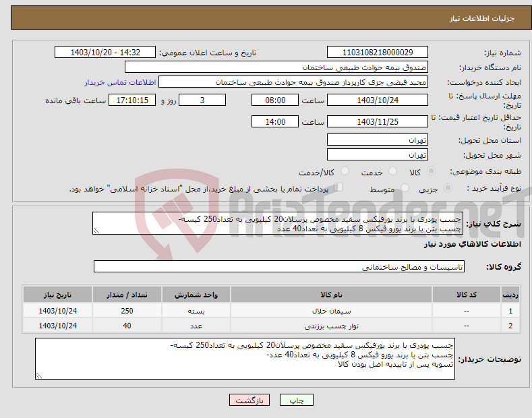
Task: Select the کالا radio button
Action: [x=431, y=171]
